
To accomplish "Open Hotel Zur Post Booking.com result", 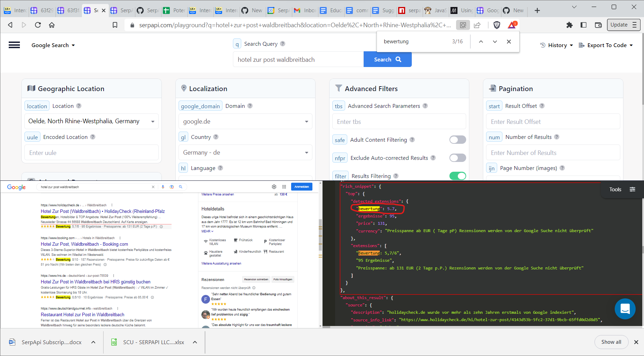I will click(x=84, y=244).
